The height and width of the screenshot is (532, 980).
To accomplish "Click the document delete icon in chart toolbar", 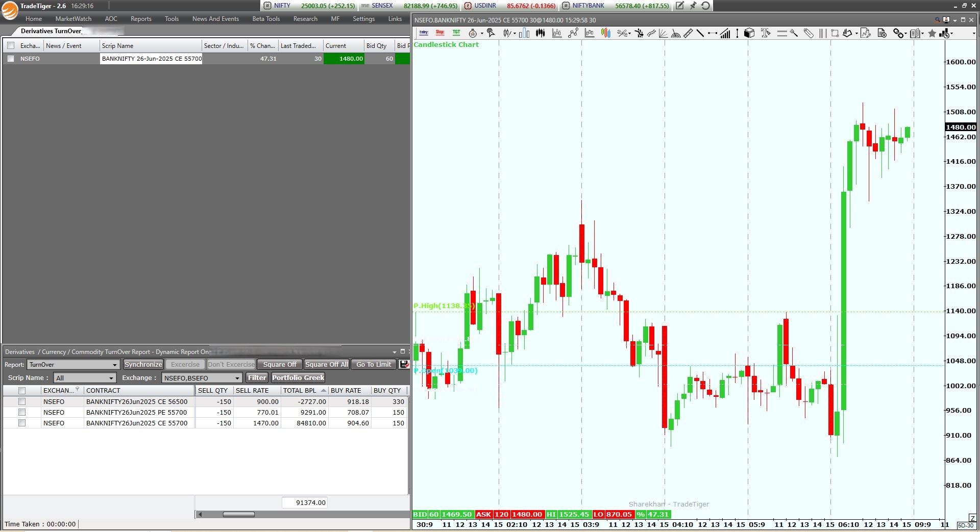I will (882, 33).
